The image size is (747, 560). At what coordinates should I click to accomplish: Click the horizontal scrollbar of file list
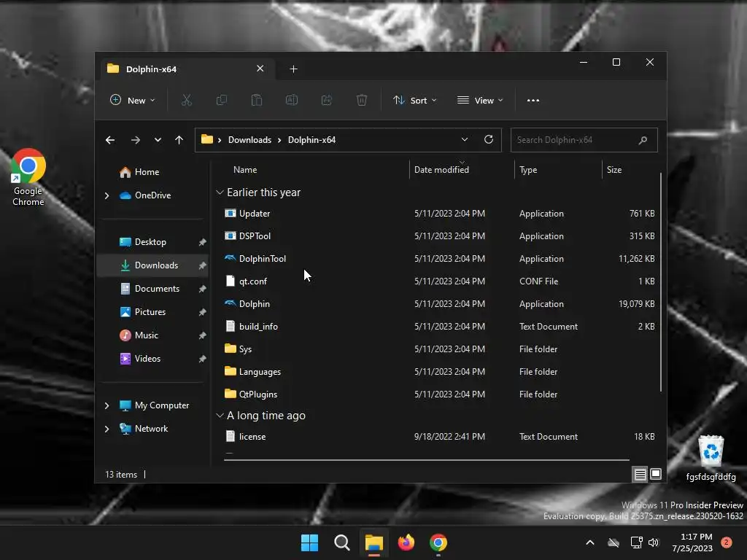[x=426, y=460]
